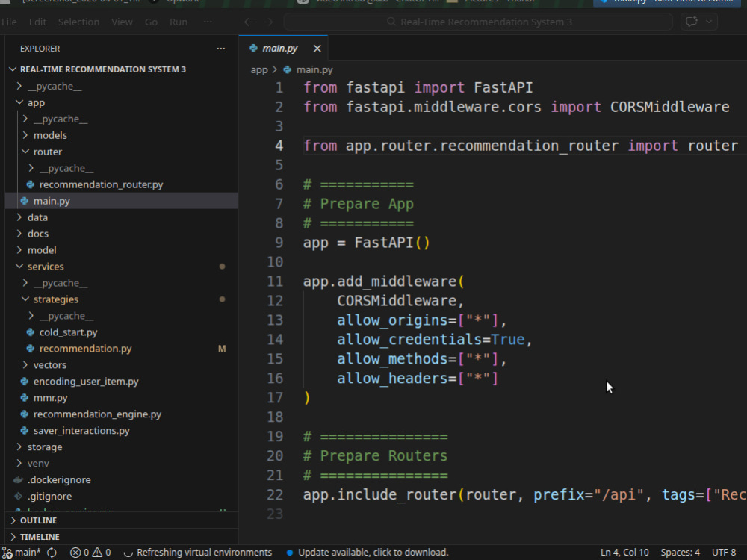Open Ln 4, Col 10 go-to-line

(x=624, y=553)
